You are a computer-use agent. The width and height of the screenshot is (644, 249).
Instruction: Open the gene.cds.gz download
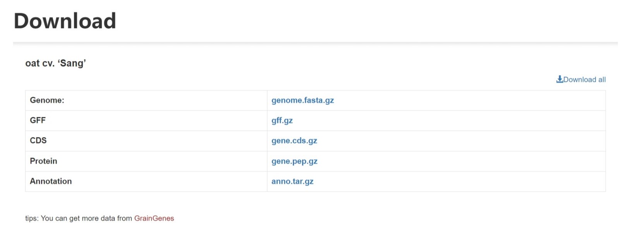click(x=294, y=141)
